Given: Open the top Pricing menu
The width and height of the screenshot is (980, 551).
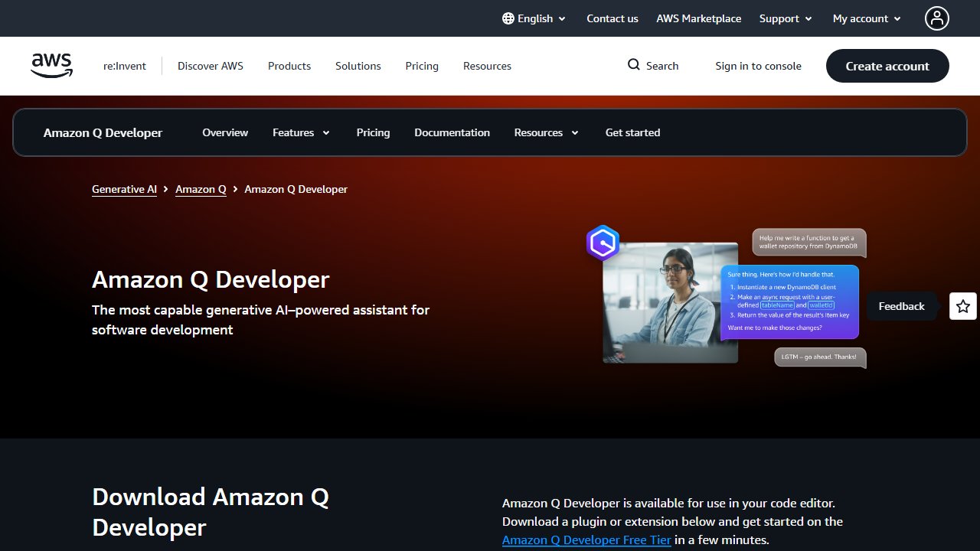Looking at the screenshot, I should pos(422,66).
